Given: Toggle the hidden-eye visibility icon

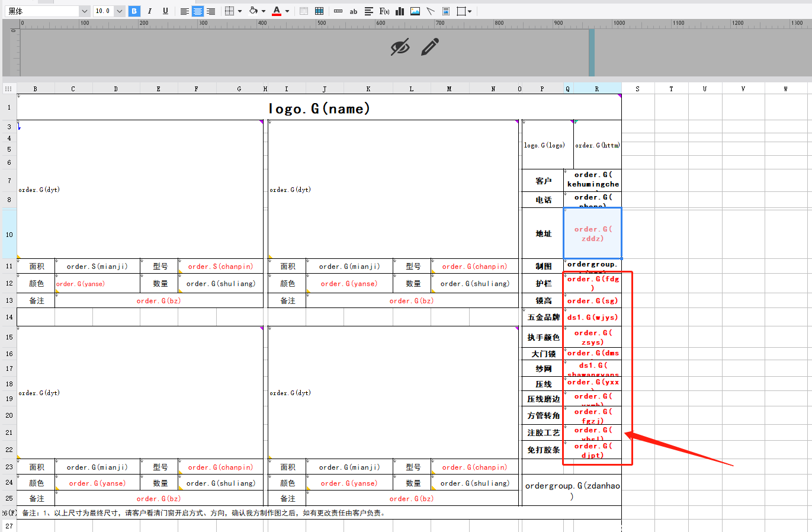Looking at the screenshot, I should pyautogui.click(x=400, y=47).
